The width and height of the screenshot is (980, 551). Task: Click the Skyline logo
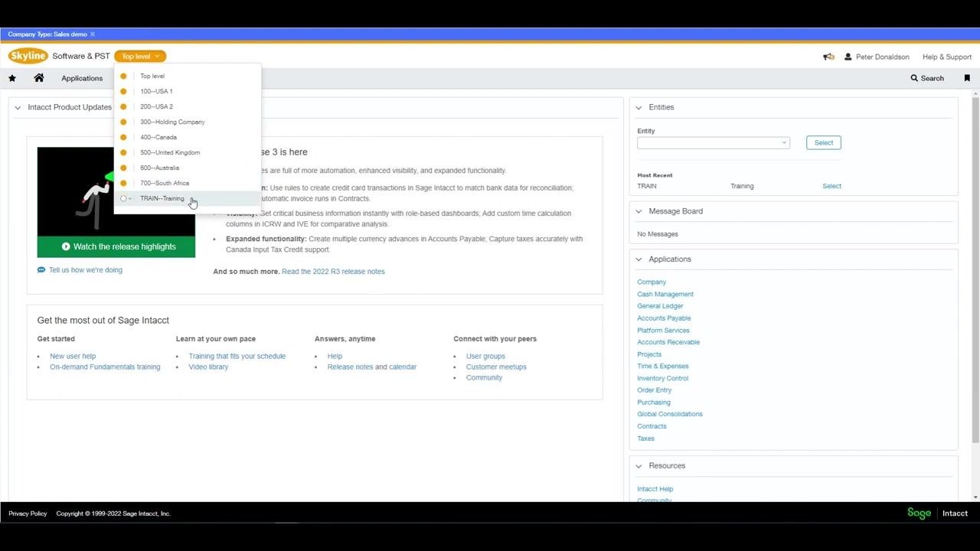coord(28,56)
